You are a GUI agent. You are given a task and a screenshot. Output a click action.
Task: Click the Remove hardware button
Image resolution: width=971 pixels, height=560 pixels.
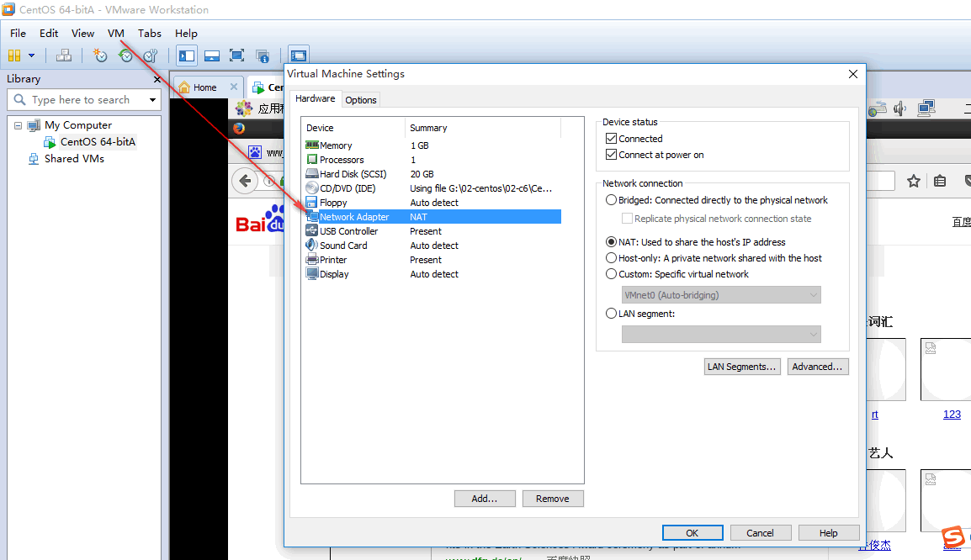(552, 499)
